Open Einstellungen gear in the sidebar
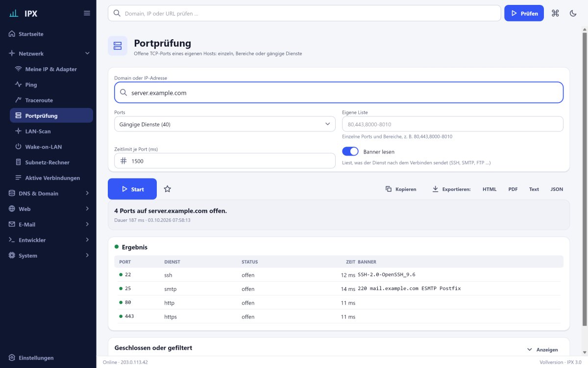 [12, 358]
